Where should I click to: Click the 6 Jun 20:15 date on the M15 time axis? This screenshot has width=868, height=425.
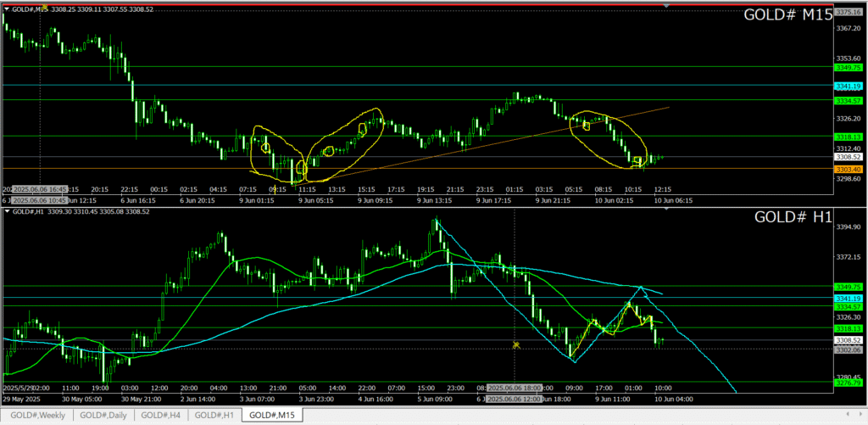[x=198, y=200]
